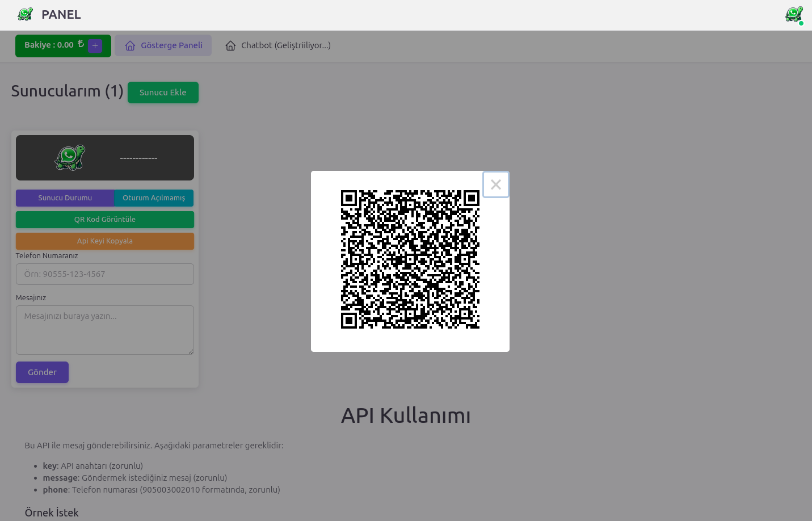The width and height of the screenshot is (812, 521).
Task: Click the Sunucu Ekle button
Action: point(163,93)
